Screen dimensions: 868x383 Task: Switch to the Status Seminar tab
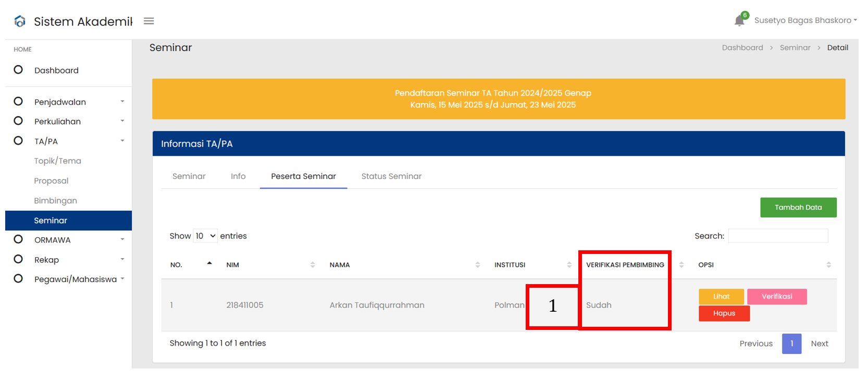click(x=391, y=176)
